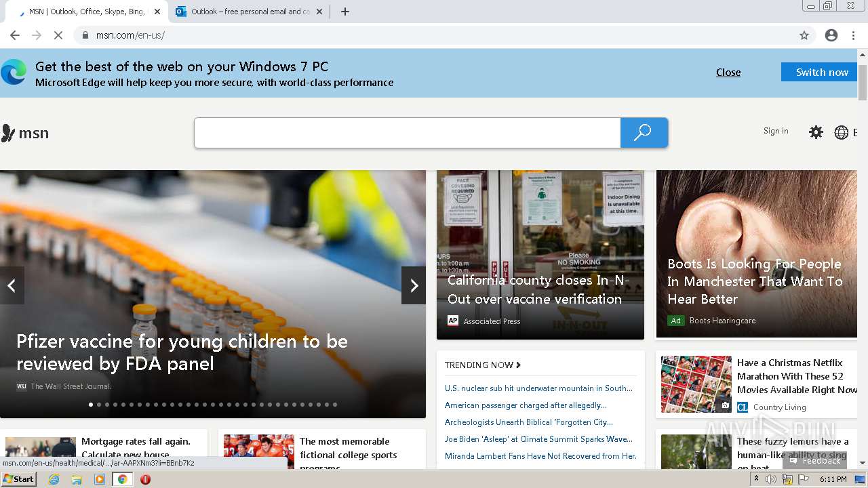Open MSN settings gear
The width and height of the screenshot is (868, 488).
point(816,132)
